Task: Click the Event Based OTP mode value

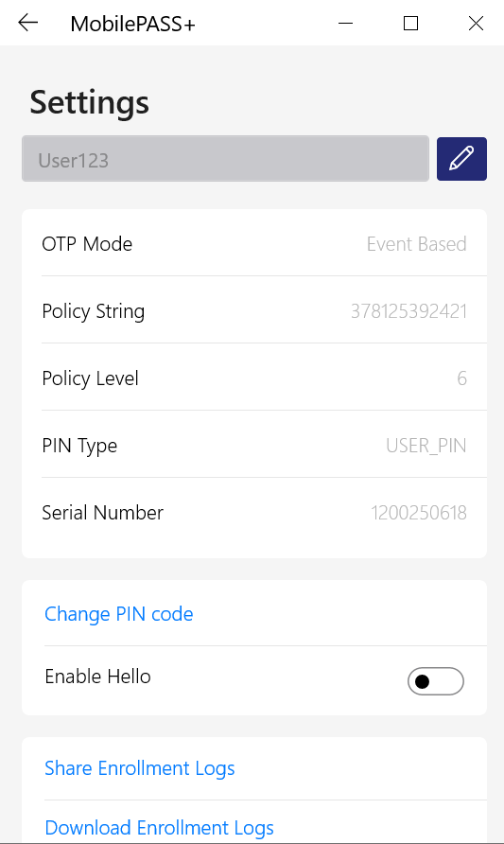Action: coord(417,244)
